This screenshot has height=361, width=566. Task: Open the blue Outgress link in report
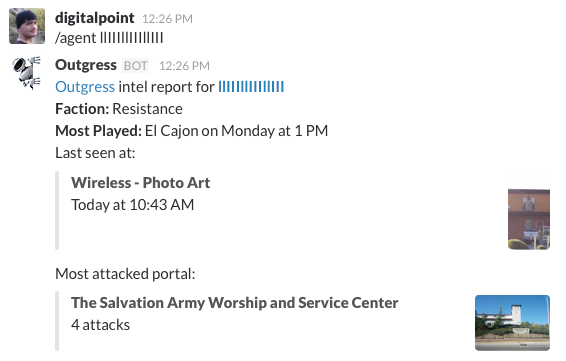pyautogui.click(x=85, y=87)
